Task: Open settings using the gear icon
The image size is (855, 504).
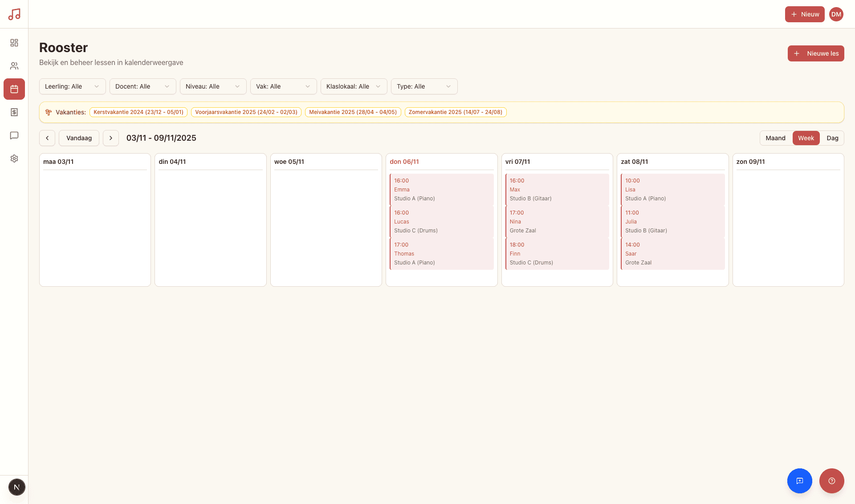Action: 14,159
